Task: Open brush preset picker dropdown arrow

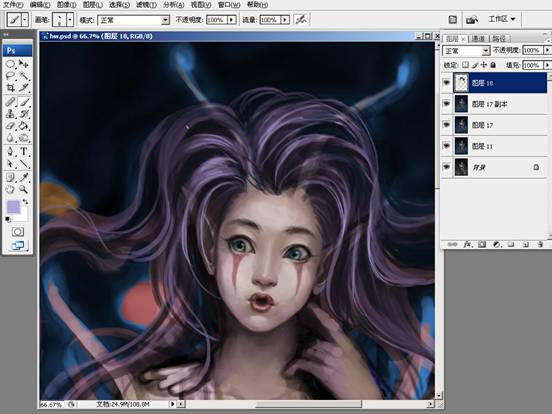Action: click(x=70, y=20)
